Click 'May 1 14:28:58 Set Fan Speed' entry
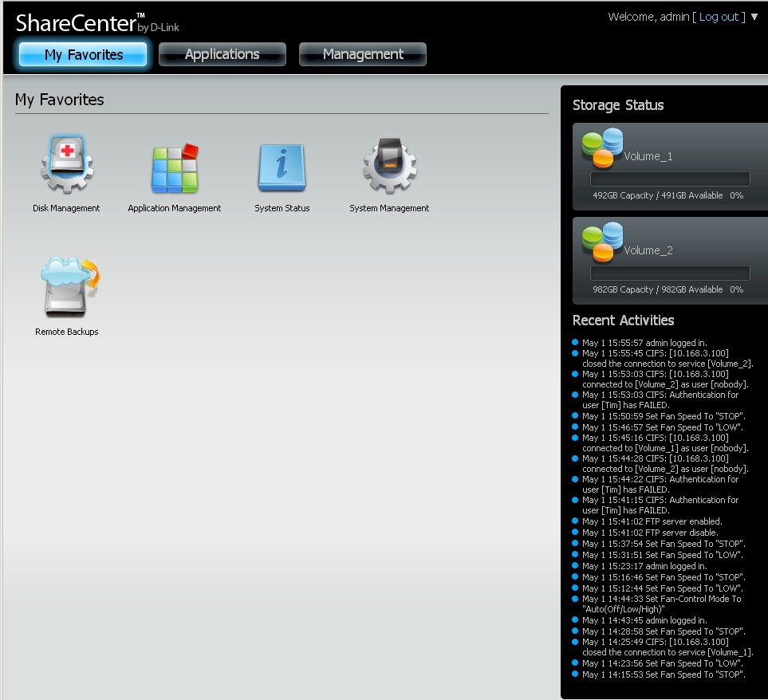Screen dimensions: 768x700 [664, 631]
